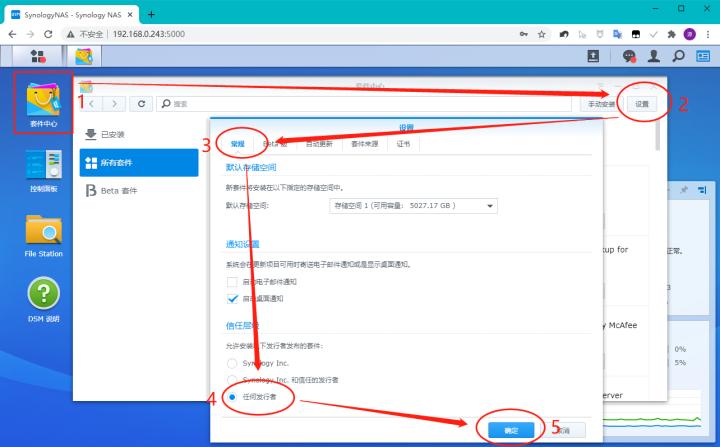Select 已安装 in Package Center sidebar

(139, 134)
